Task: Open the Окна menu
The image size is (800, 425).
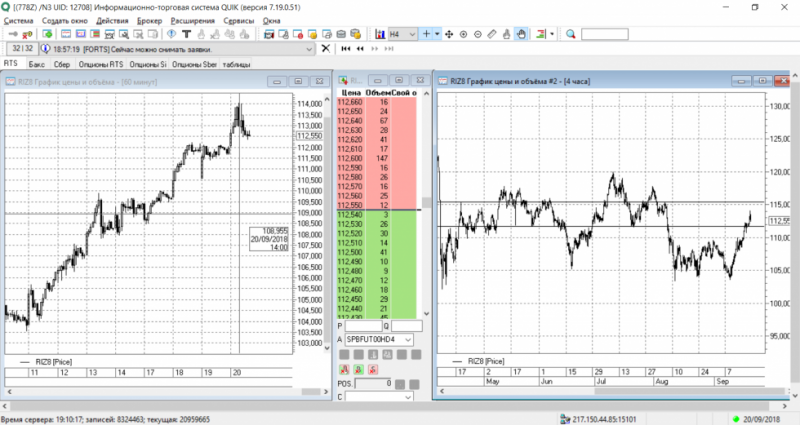Action: 271,21
